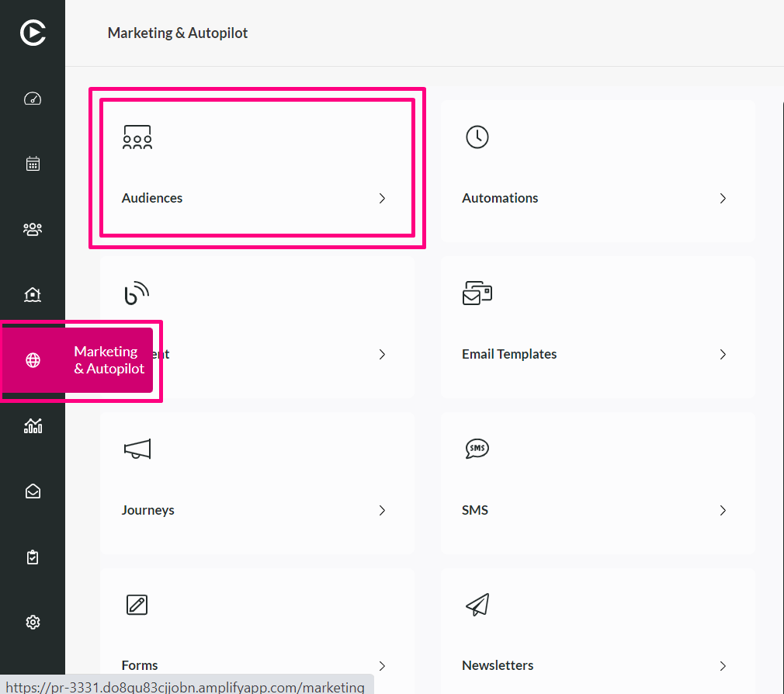Open the analytics chart icon in sidebar
The width and height of the screenshot is (784, 694).
[33, 426]
